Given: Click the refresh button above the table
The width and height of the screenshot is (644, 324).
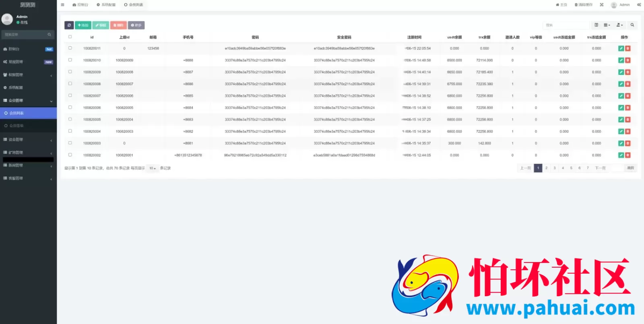Looking at the screenshot, I should 69,25.
